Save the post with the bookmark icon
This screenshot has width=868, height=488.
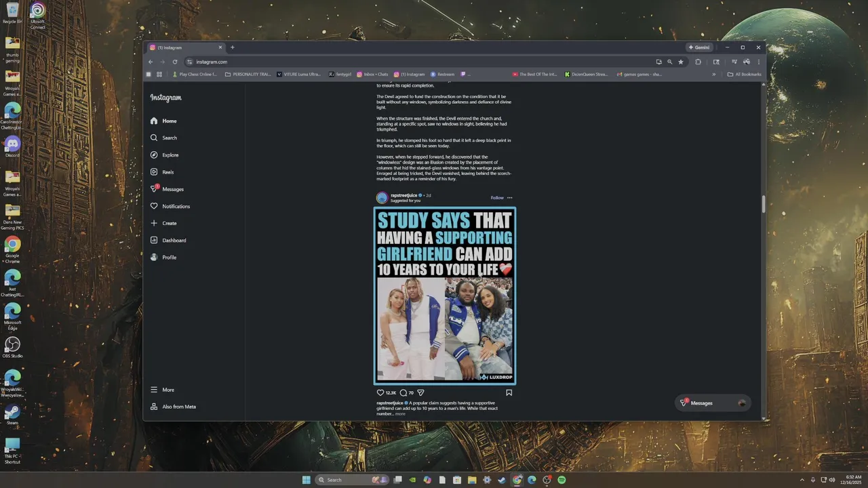[x=509, y=392]
